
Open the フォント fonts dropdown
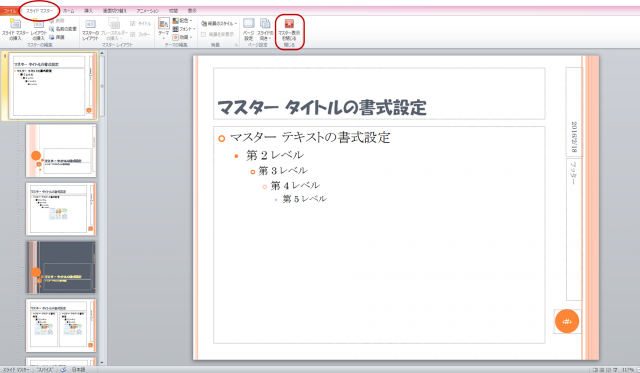click(184, 29)
